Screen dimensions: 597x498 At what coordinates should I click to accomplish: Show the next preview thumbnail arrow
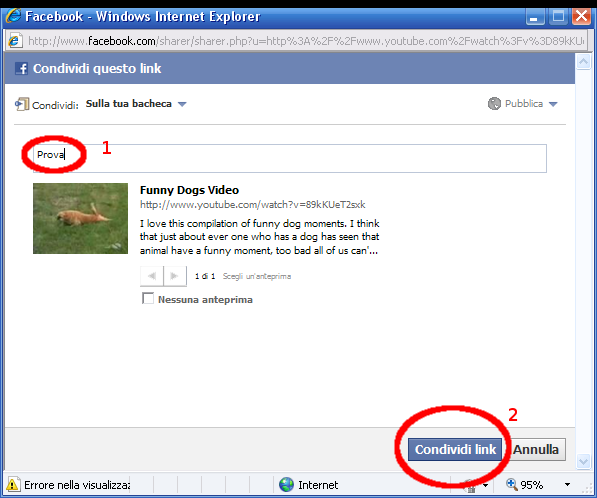pos(175,276)
